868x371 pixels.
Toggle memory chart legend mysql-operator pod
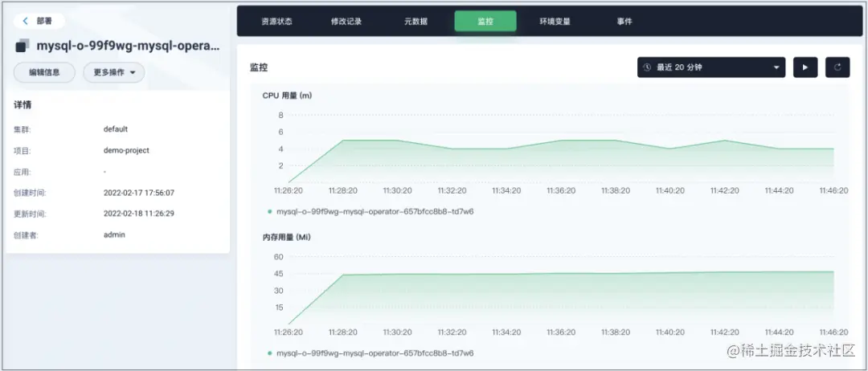click(371, 353)
